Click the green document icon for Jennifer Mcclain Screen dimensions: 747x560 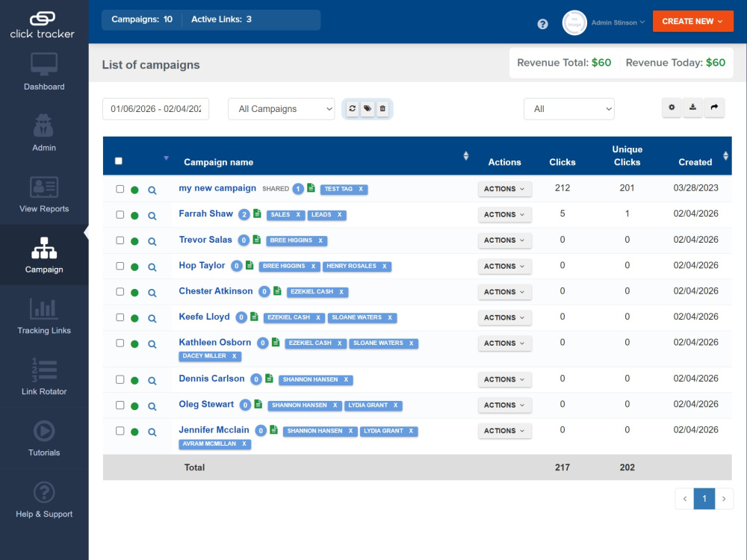tap(273, 429)
